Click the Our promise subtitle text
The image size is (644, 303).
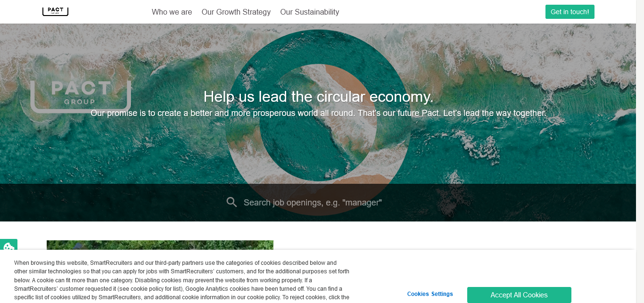coord(318,113)
